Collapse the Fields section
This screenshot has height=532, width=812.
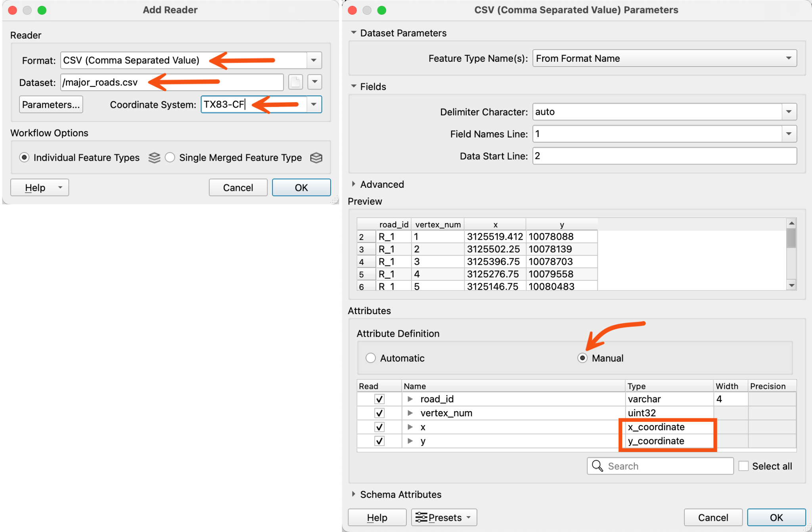(x=354, y=86)
